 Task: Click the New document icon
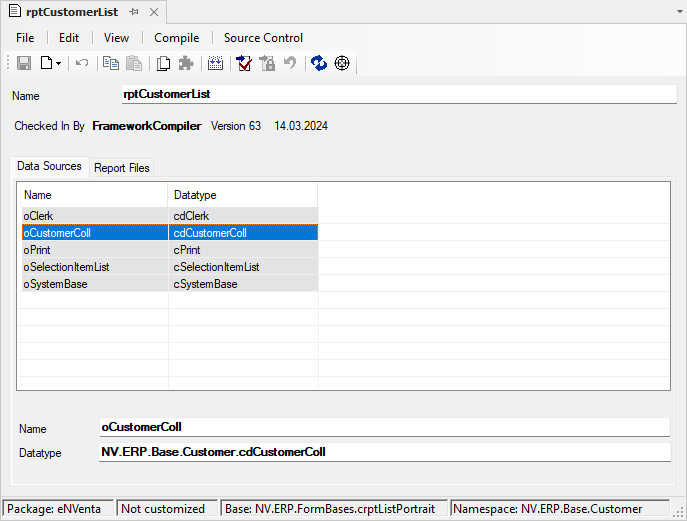click(x=46, y=63)
